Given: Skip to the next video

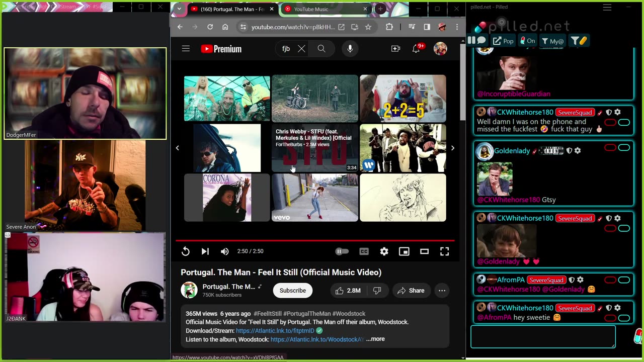Looking at the screenshot, I should 205,251.
